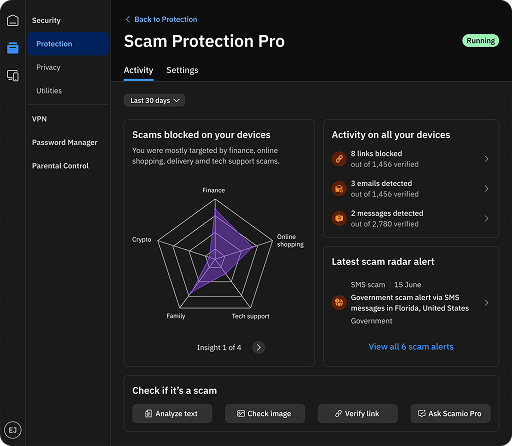Click the orange link icon beside links blocked
512x446 pixels.
[339, 159]
